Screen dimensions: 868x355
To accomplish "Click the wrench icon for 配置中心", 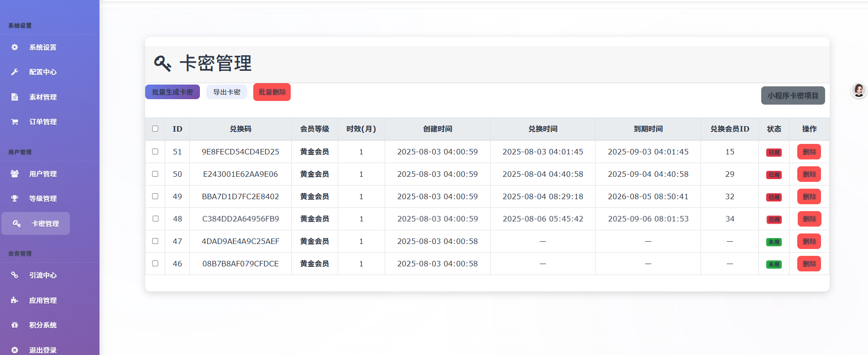I will pyautogui.click(x=15, y=72).
